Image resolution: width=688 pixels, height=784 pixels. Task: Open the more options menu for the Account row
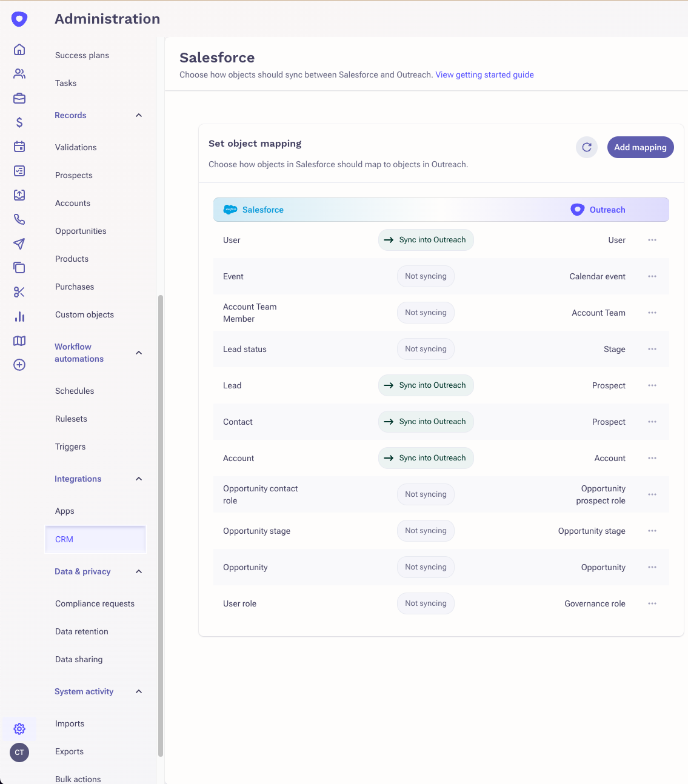(652, 458)
